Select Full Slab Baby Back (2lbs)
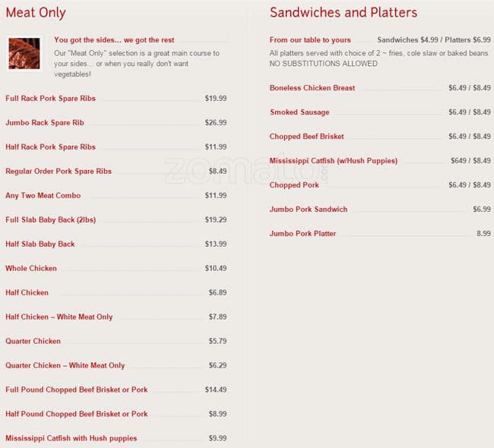The image size is (494, 448). click(51, 220)
